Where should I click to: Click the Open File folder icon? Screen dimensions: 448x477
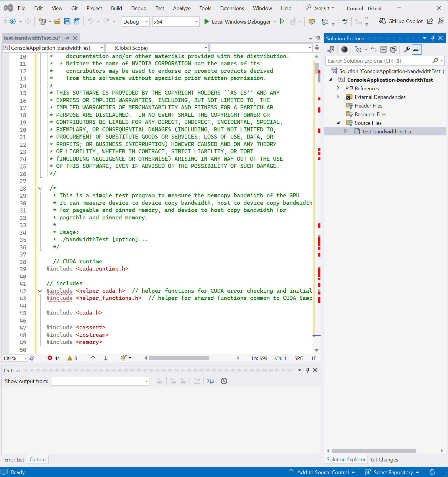pyautogui.click(x=58, y=21)
